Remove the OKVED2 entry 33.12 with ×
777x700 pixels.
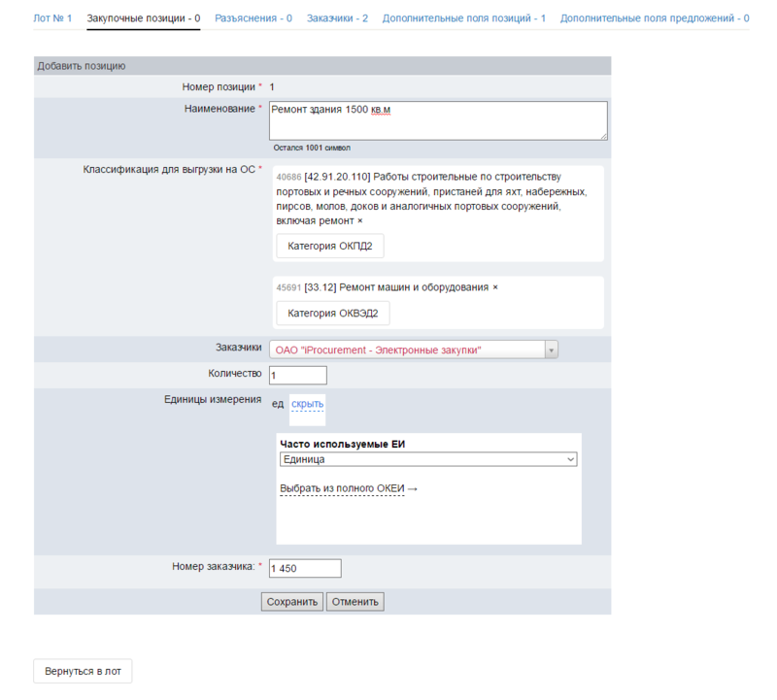coord(494,288)
